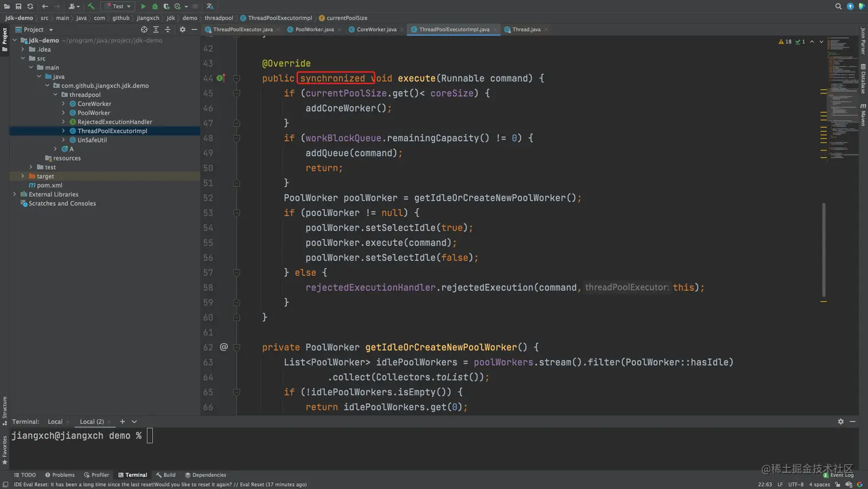Toggle the Maven side panel
Viewport: 868px width, 489px height.
863,115
